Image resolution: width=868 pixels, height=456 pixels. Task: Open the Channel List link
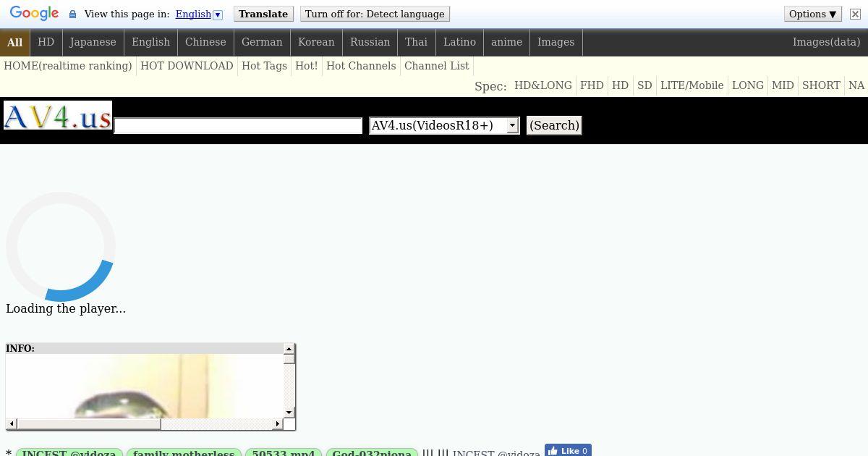[437, 66]
